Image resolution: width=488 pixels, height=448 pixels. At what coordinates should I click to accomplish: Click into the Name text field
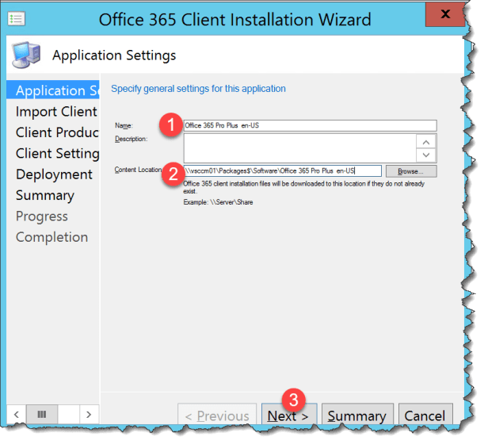[310, 125]
